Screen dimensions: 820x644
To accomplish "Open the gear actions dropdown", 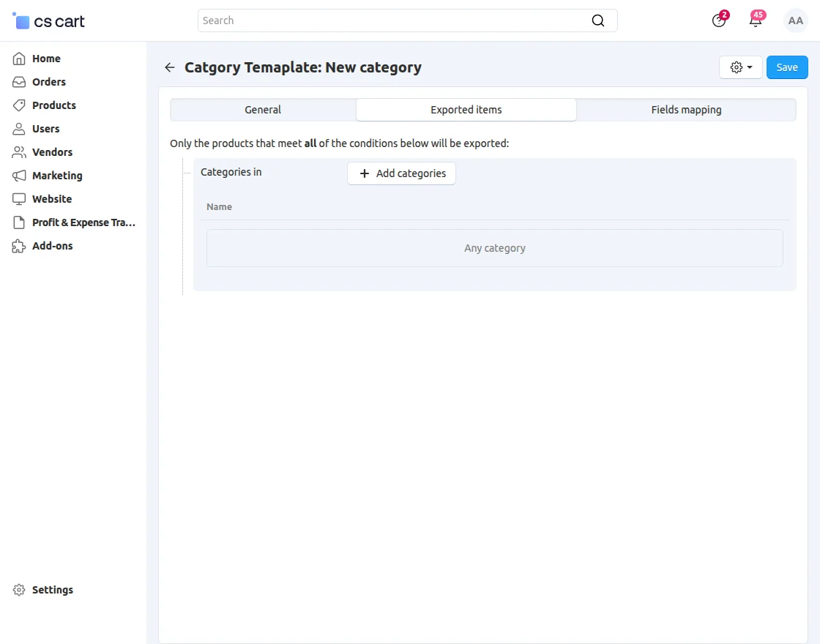I will tap(740, 67).
